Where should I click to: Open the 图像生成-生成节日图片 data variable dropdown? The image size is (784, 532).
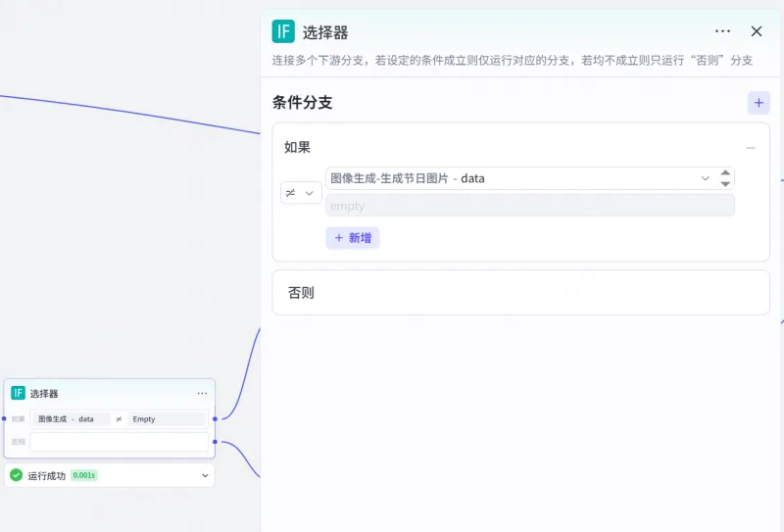point(519,178)
